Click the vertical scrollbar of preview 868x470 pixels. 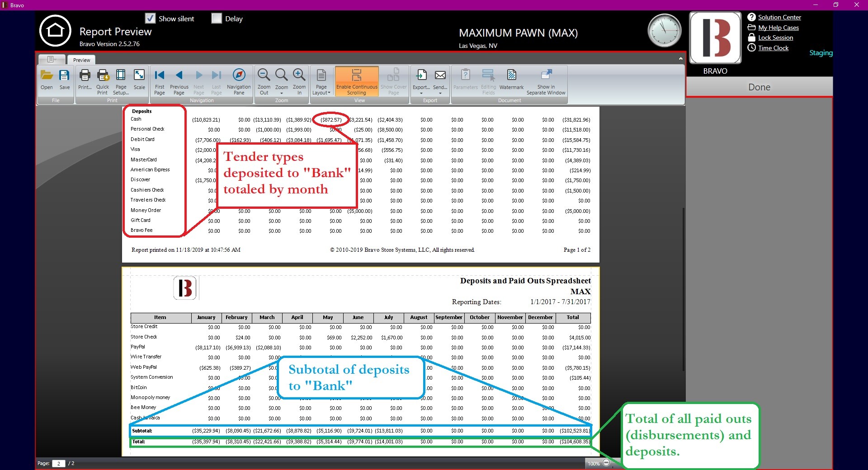click(683, 289)
